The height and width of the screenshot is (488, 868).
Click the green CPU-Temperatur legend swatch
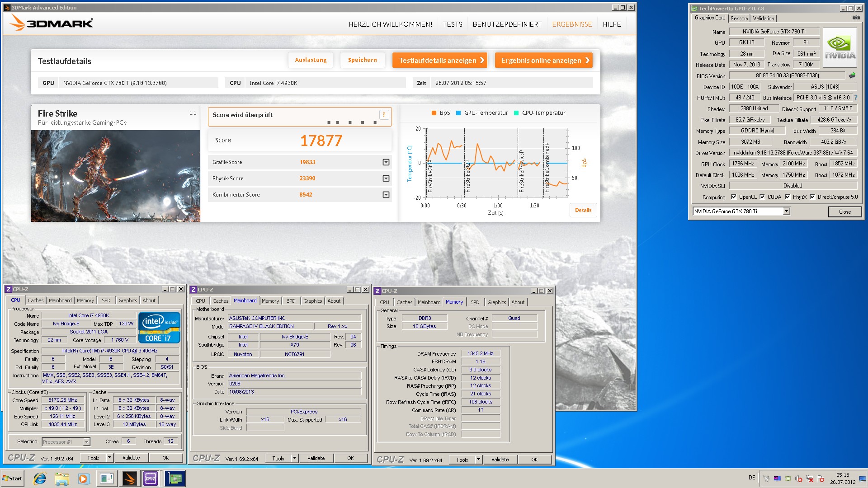click(x=516, y=113)
